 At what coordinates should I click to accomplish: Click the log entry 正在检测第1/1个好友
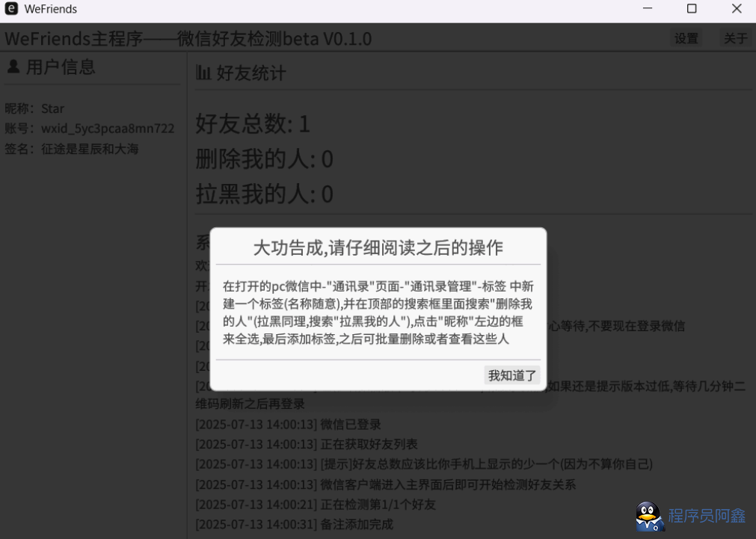[316, 505]
